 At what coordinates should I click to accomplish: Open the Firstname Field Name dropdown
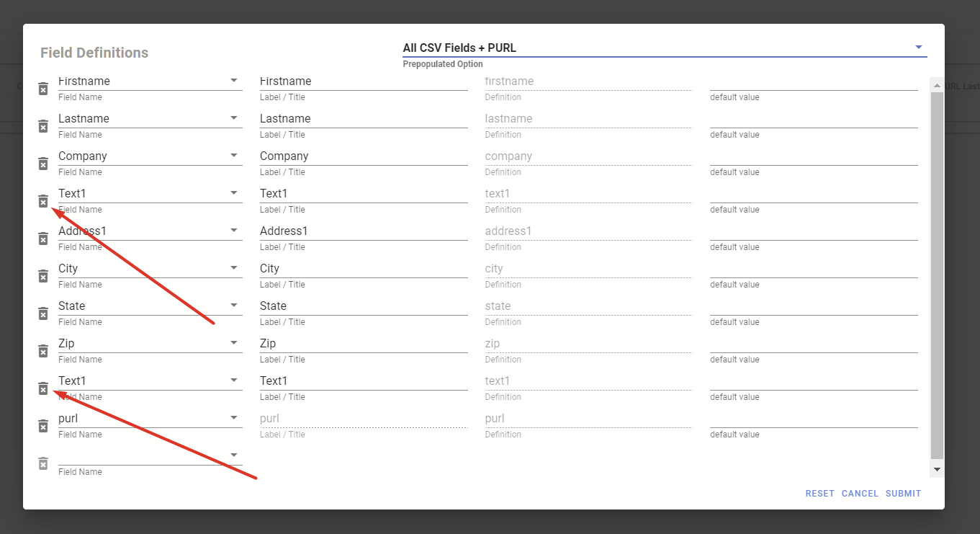click(x=150, y=81)
